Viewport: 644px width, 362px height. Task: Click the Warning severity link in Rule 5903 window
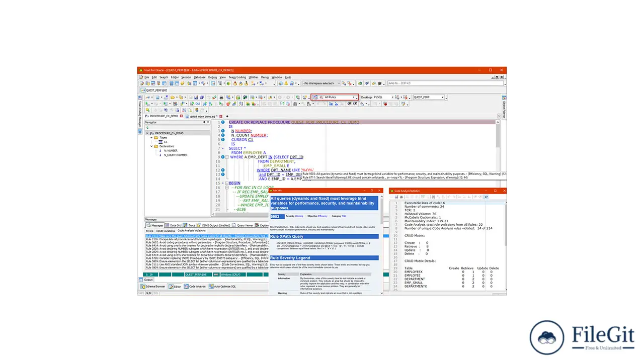coord(299,216)
